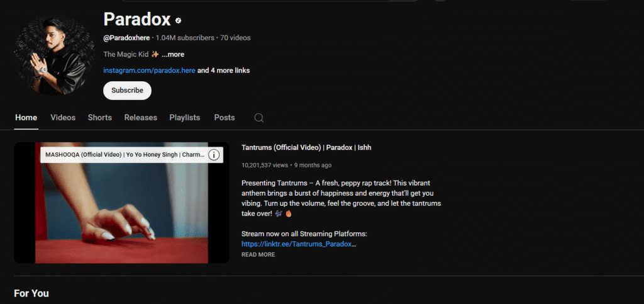The width and height of the screenshot is (644, 304).
Task: Open the Playlists tab
Action: [x=184, y=118]
